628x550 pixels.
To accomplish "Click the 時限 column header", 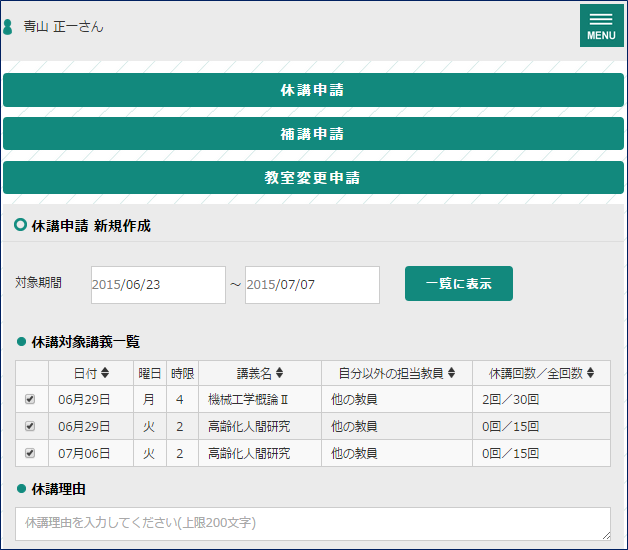I will point(182,373).
